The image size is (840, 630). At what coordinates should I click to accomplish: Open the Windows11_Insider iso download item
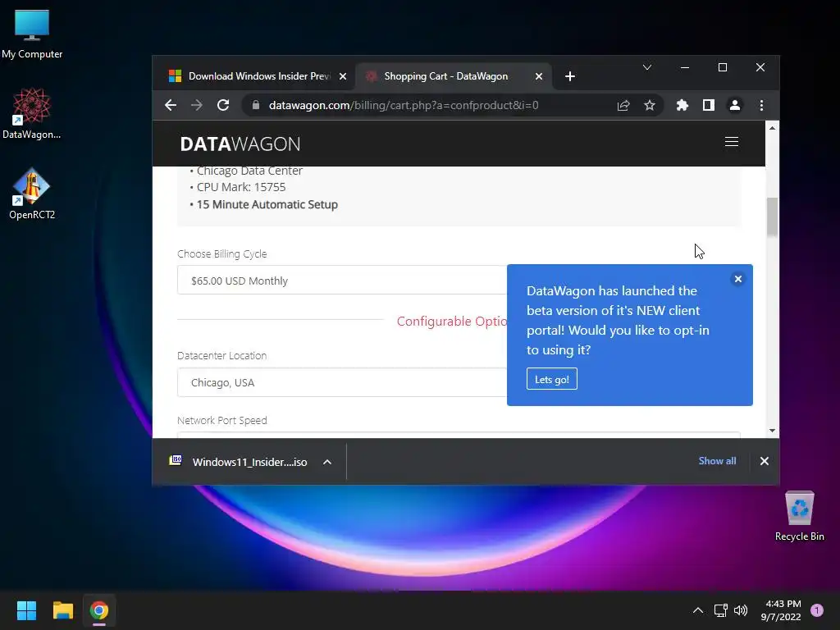(239, 462)
